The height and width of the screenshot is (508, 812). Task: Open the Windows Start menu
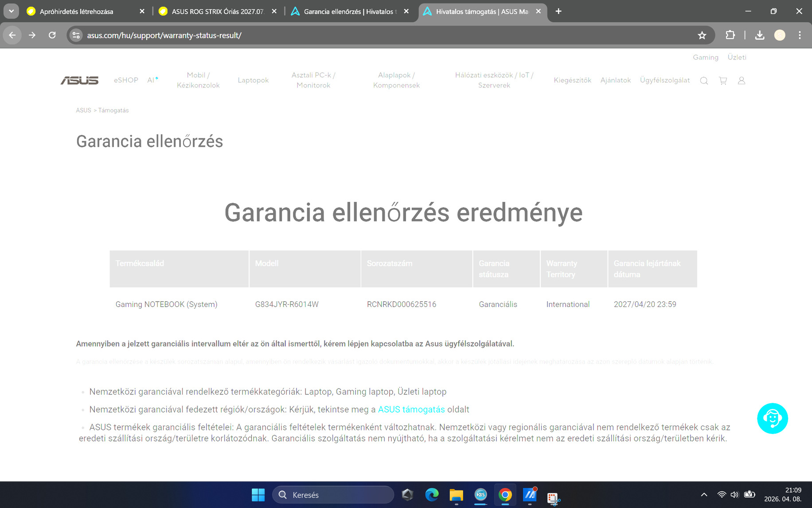[258, 495]
